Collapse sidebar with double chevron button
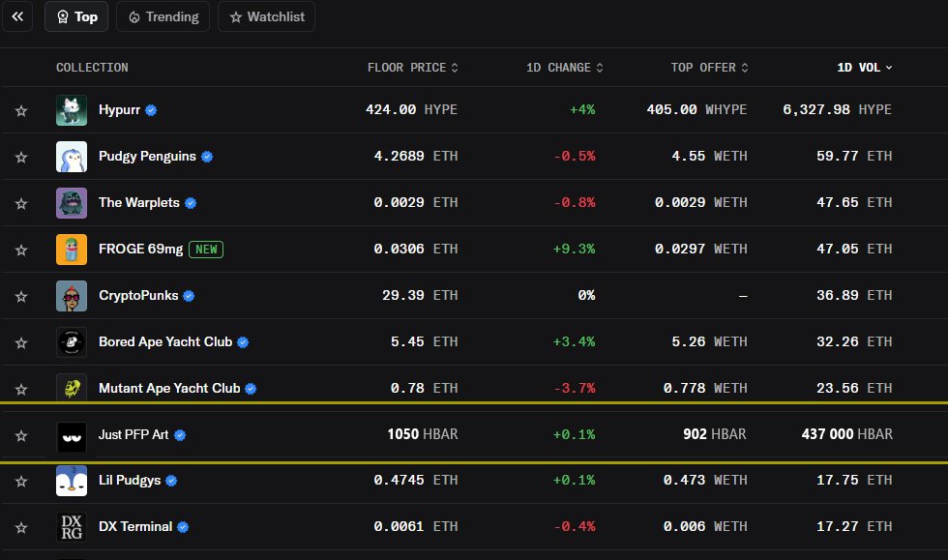948x560 pixels. coord(17,16)
